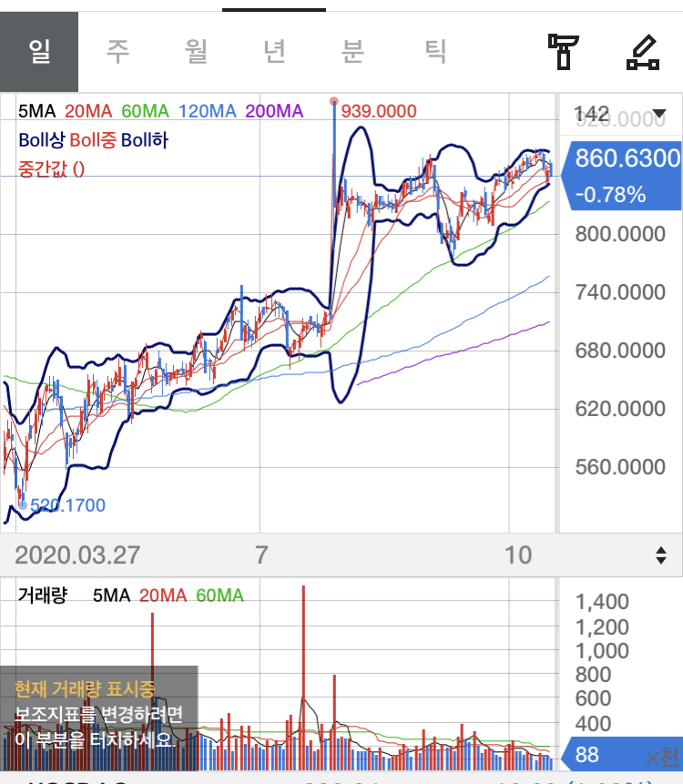The height and width of the screenshot is (784, 683).
Task: Switch to the 월 (monthly) tab
Action: [x=196, y=51]
